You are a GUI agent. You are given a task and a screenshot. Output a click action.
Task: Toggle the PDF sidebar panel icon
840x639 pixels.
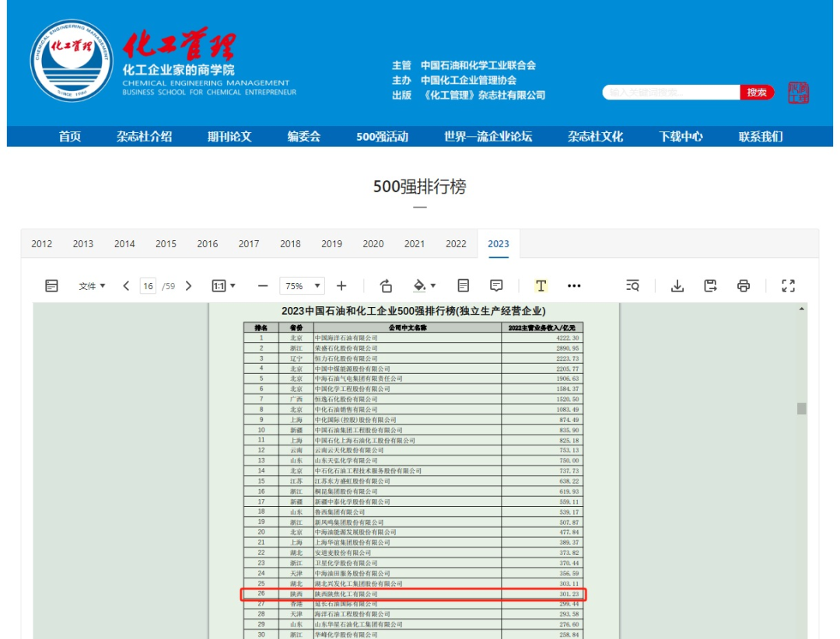pyautogui.click(x=51, y=285)
